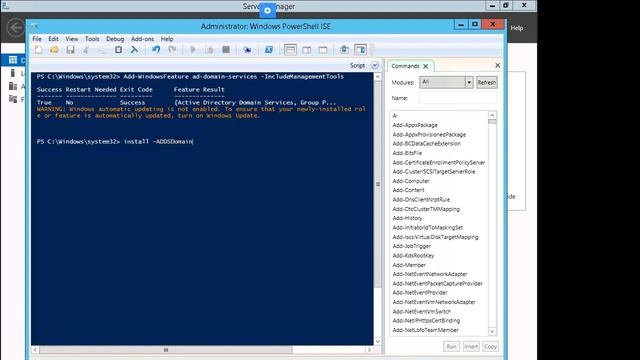Click the console scroll right arrow
Screen dimensions: 640x360
(369, 350)
